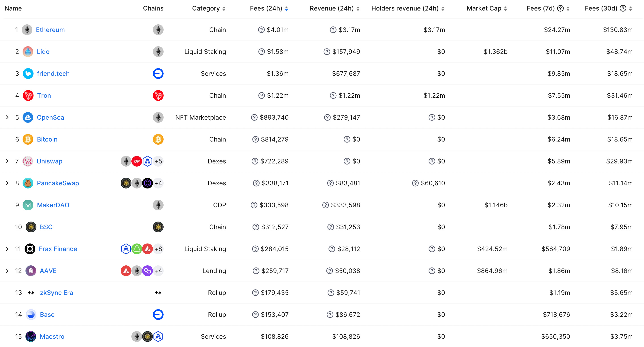This screenshot has height=347, width=644.
Task: Click the Maestro logo icon
Action: (x=31, y=336)
